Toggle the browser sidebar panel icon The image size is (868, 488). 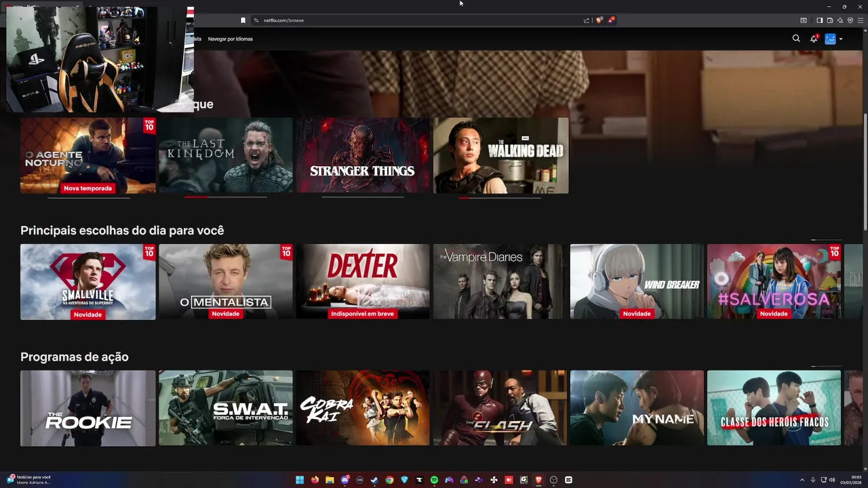(819, 20)
